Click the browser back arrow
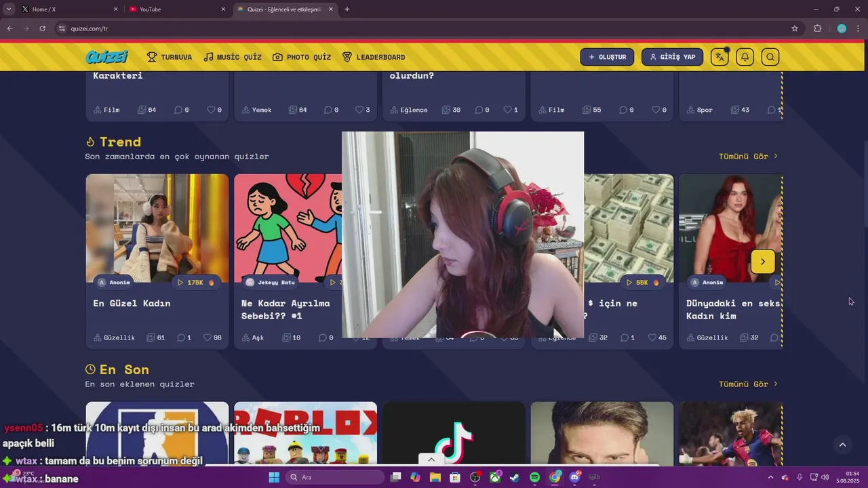The image size is (868, 488). 9,28
